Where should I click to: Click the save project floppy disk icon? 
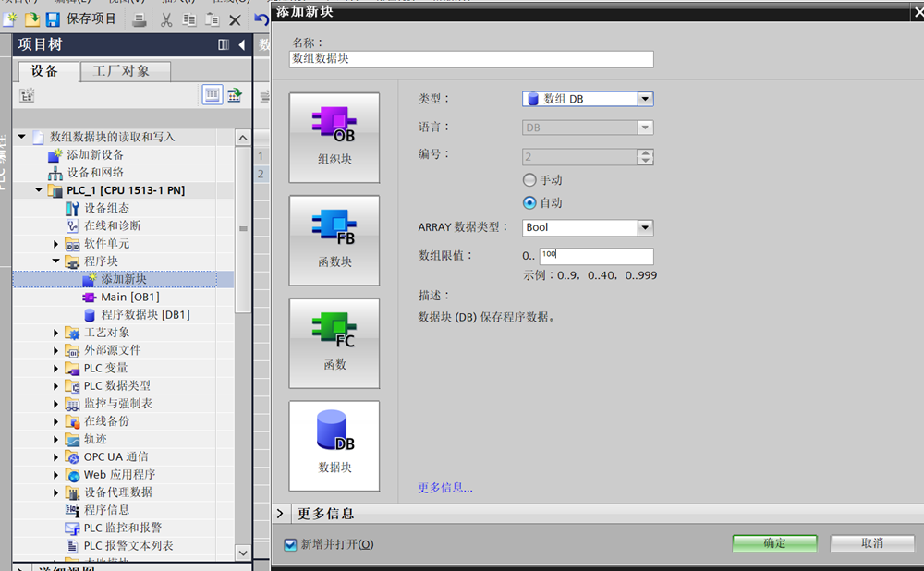click(53, 19)
